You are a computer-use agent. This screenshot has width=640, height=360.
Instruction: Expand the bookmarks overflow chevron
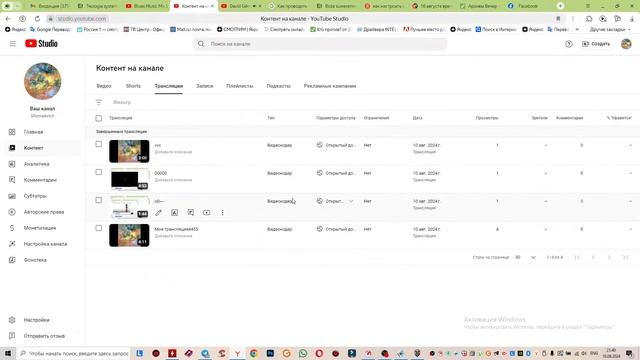[x=577, y=29]
